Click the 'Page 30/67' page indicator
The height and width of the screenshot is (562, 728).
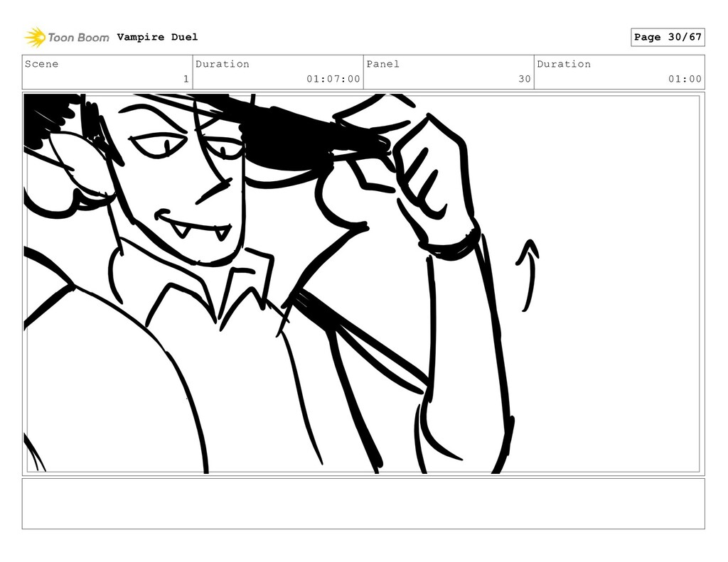(668, 37)
